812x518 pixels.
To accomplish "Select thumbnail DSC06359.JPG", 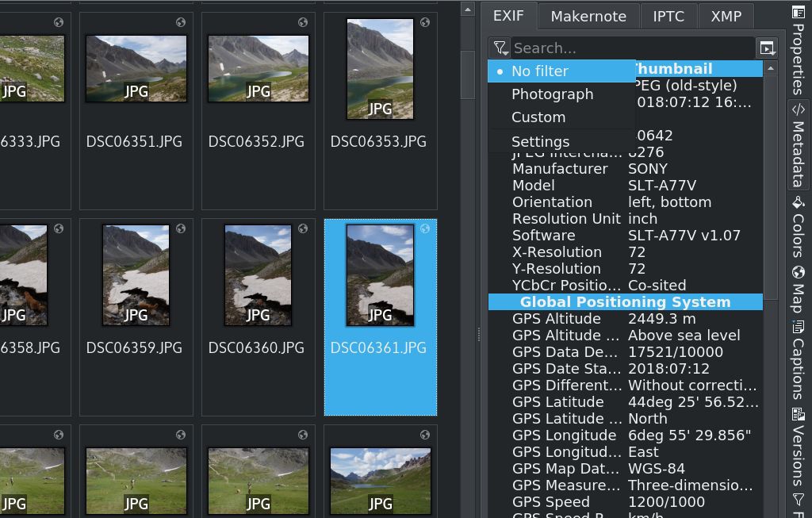I will coord(136,275).
